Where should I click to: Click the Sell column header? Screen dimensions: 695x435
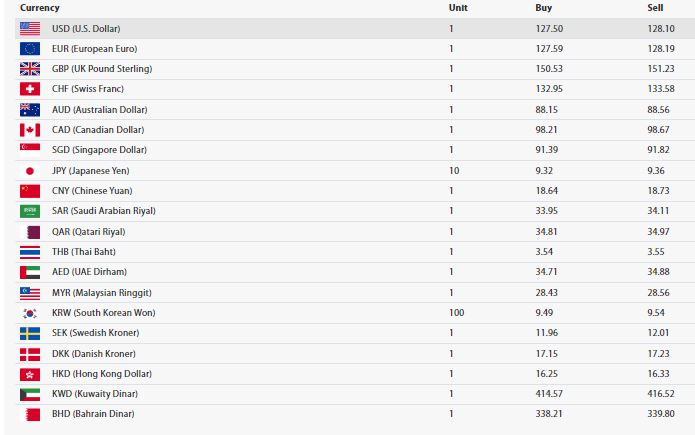click(x=655, y=8)
